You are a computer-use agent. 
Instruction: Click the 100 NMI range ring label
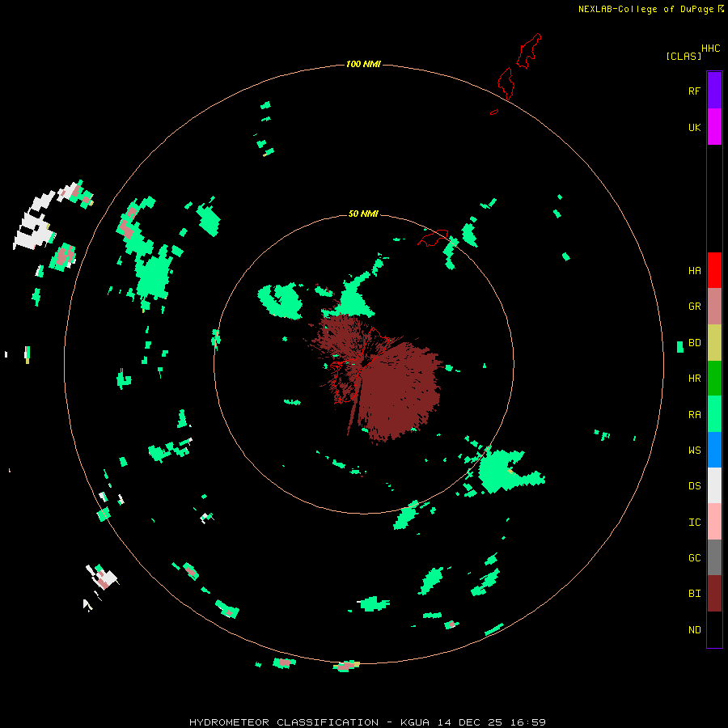[363, 64]
